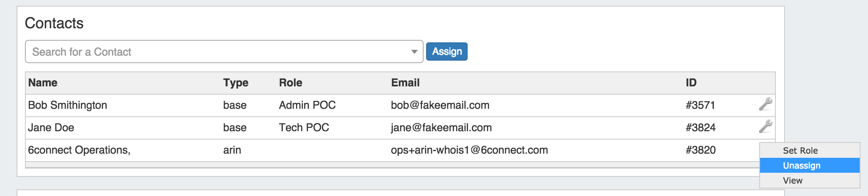This screenshot has height=196, width=868.
Task: Click View in the context menu
Action: [x=792, y=180]
